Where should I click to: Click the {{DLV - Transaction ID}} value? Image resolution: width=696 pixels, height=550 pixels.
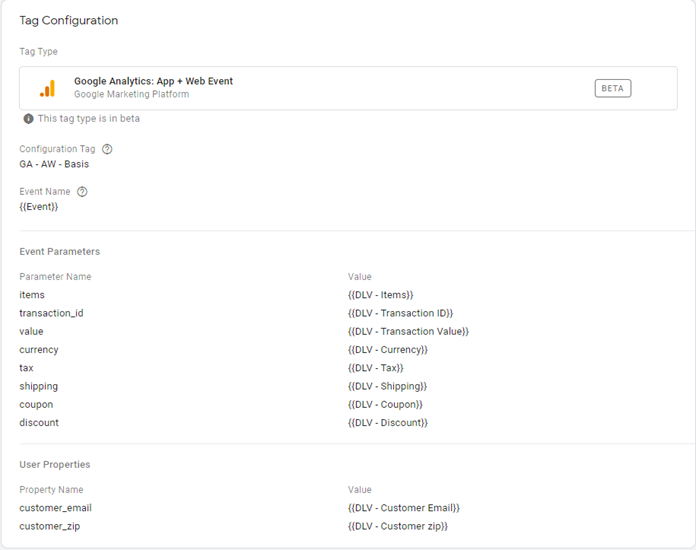point(400,313)
